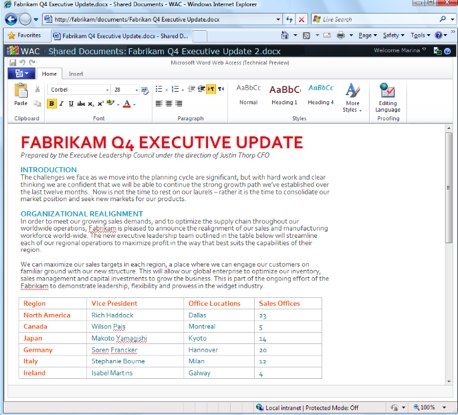The image size is (458, 415).
Task: Apply the text highlight color
Action: coord(110,103)
